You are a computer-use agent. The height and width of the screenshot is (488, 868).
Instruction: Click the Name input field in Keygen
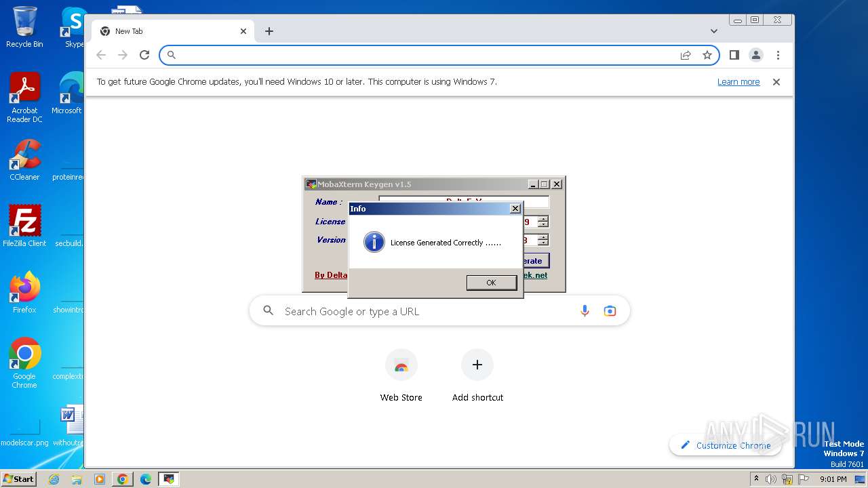click(x=464, y=202)
